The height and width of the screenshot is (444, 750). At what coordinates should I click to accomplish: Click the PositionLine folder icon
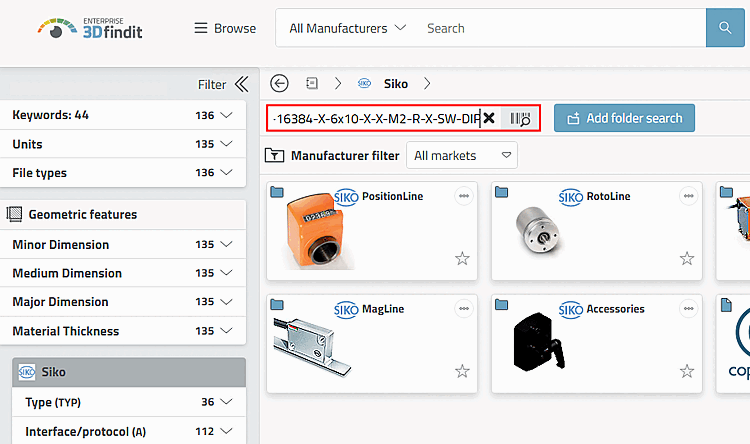click(x=277, y=192)
